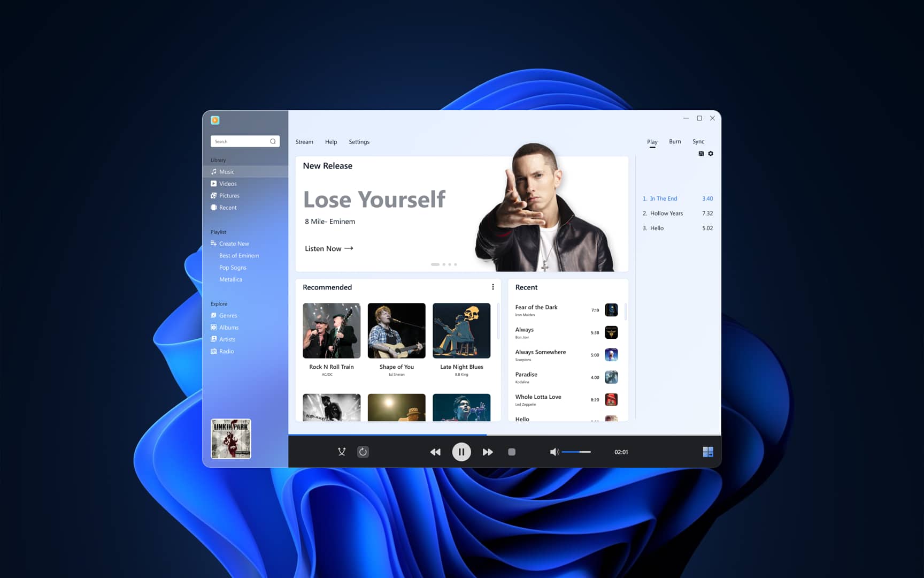
Task: Click the Stream menu item
Action: 304,142
